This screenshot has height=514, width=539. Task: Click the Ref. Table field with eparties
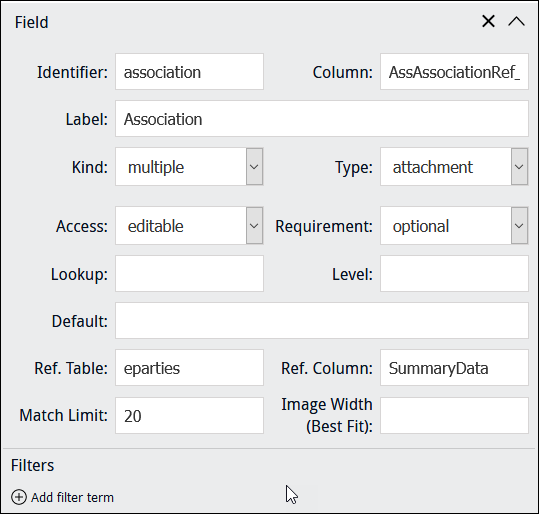coord(189,368)
